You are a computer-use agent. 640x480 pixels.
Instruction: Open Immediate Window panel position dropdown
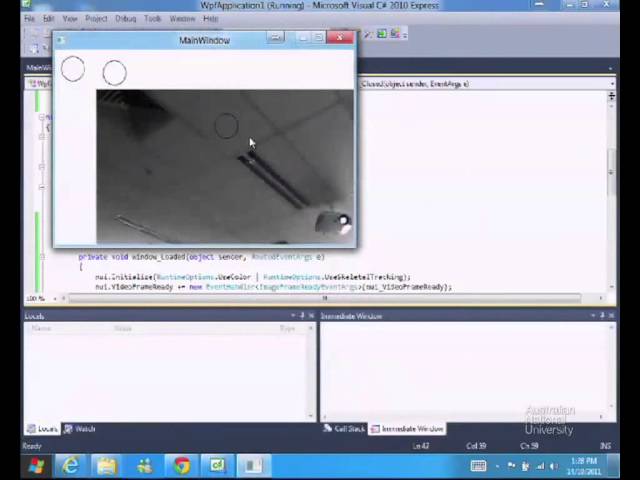click(593, 316)
